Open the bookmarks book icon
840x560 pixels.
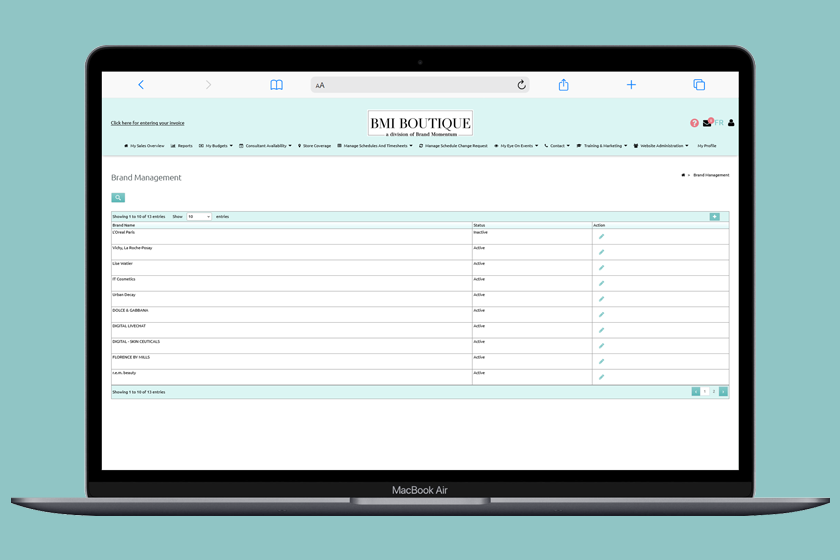point(276,85)
